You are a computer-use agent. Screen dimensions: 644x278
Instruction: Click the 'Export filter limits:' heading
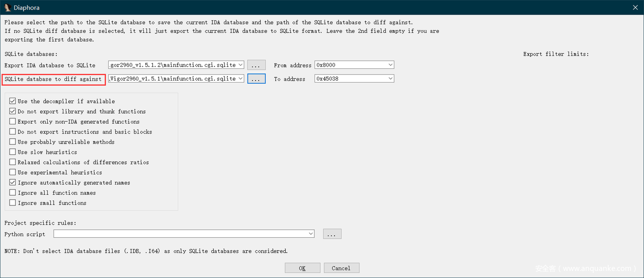coord(556,54)
